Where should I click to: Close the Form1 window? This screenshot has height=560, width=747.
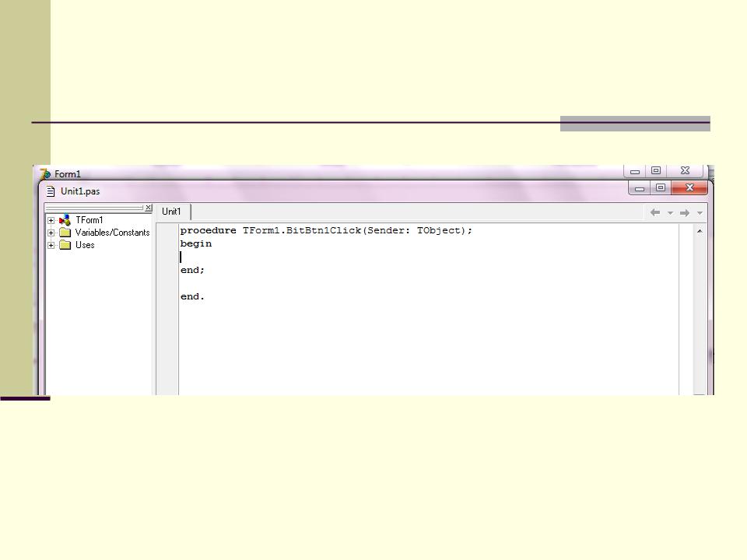pyautogui.click(x=685, y=170)
